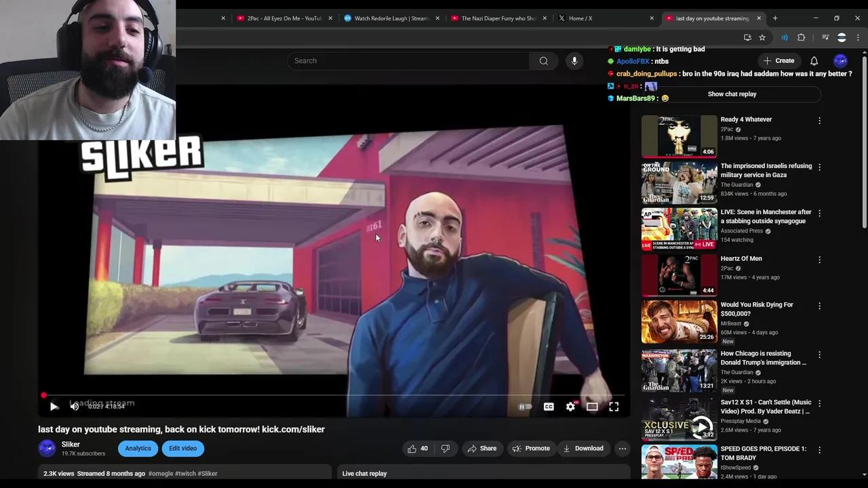Search with voice microphone
Screen dimensions: 868x488
pos(574,61)
